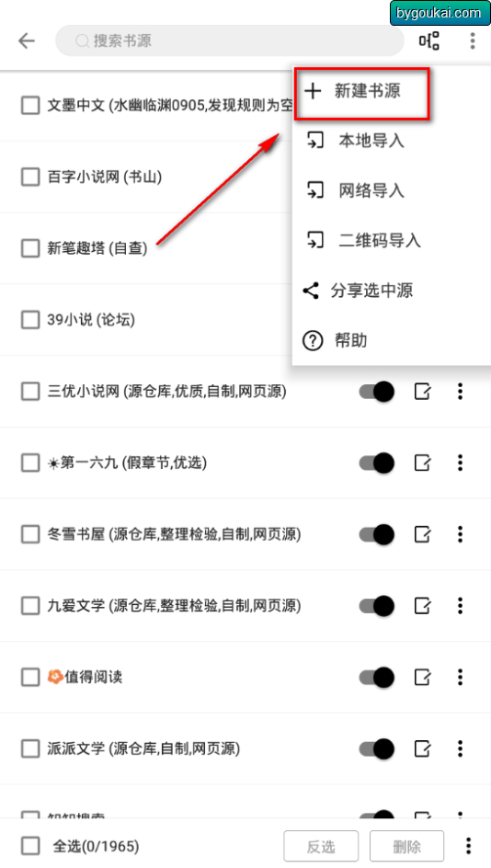The height and width of the screenshot is (868, 491).
Task: Edit the 第一六九 book source
Action: [x=423, y=463]
